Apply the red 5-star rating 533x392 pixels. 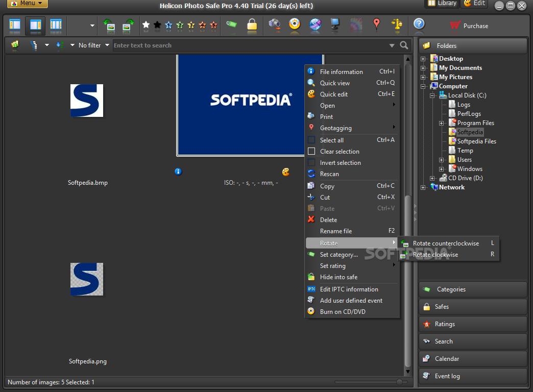(x=213, y=25)
